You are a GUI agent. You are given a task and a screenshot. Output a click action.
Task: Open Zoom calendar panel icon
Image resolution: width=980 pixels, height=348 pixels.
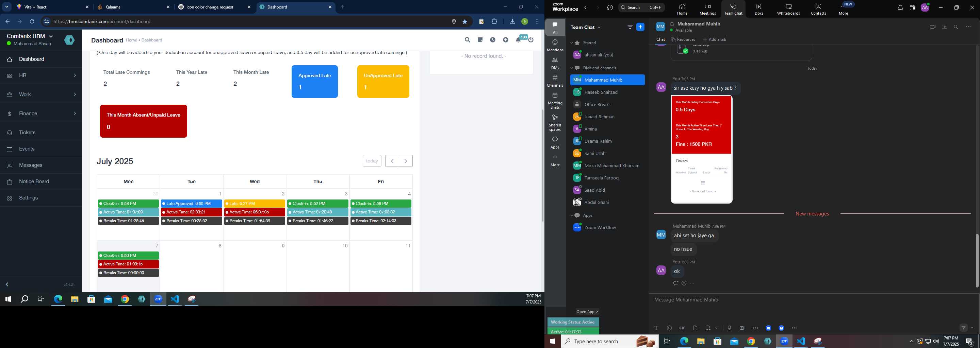[912, 7]
